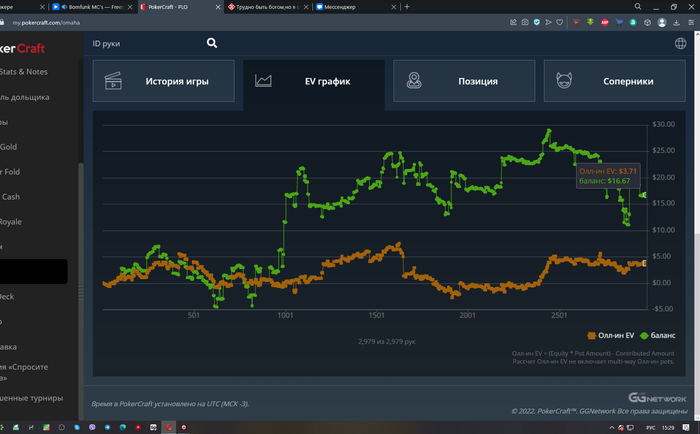Screen dimensions: 700x434
Task: Open the дольщика sidebar item
Action: click(x=25, y=97)
